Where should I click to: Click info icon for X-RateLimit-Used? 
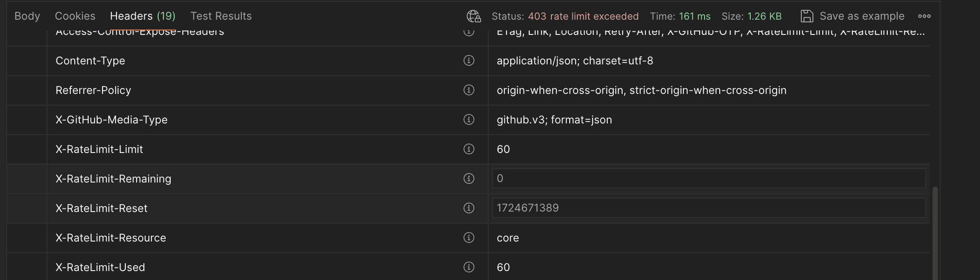469,267
